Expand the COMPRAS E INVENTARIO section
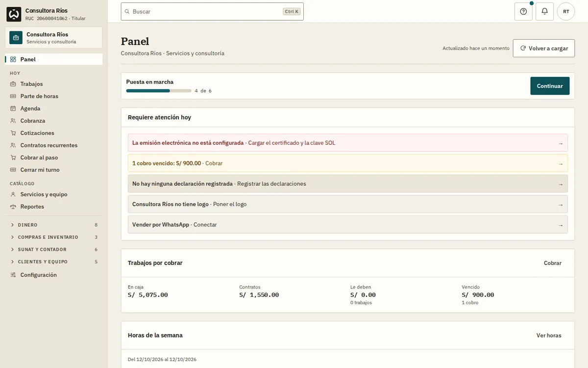 click(x=54, y=237)
